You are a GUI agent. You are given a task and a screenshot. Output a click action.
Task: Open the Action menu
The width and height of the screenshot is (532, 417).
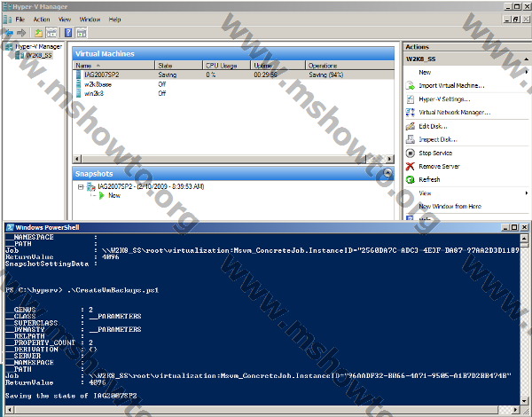pos(42,20)
